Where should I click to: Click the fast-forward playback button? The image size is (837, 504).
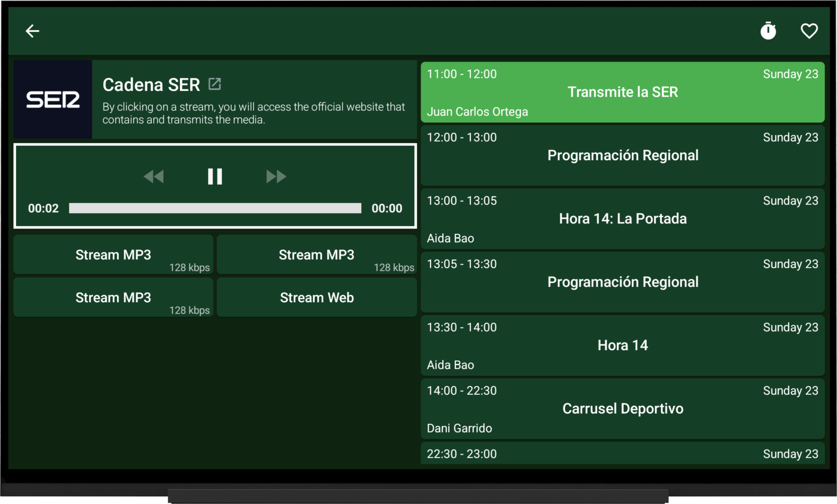tap(276, 176)
